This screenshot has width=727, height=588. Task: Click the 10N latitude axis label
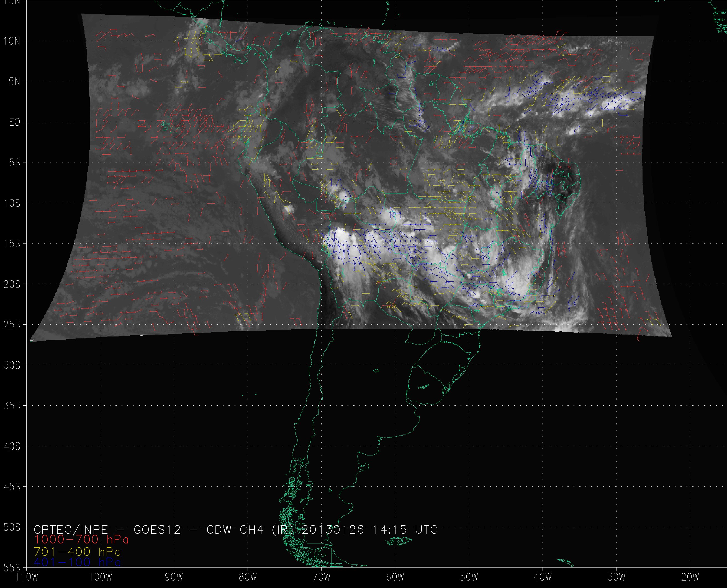coord(12,41)
